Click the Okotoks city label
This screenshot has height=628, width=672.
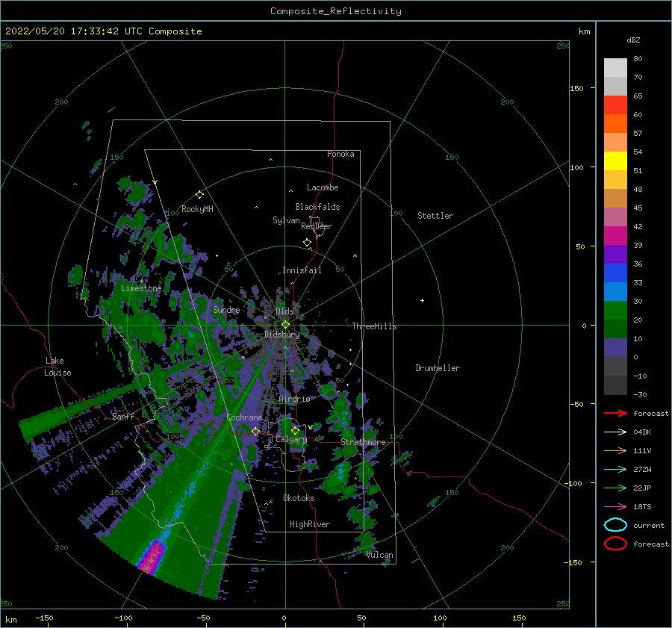click(x=299, y=498)
